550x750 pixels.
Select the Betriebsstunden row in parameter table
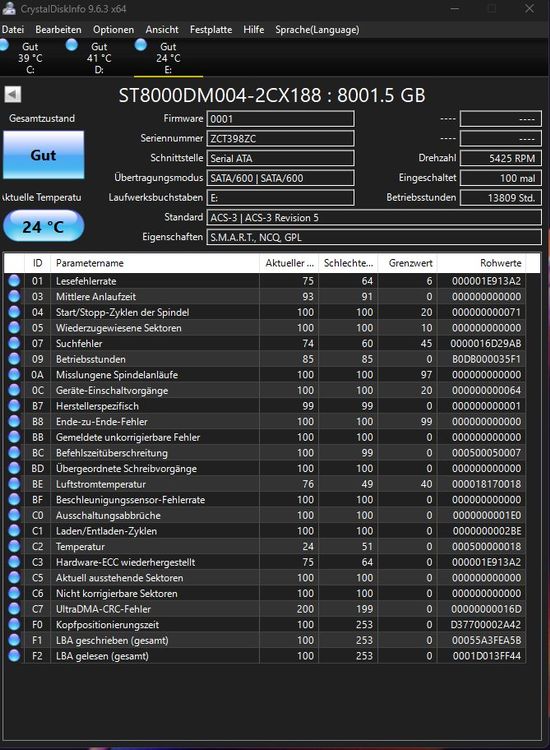coord(265,359)
